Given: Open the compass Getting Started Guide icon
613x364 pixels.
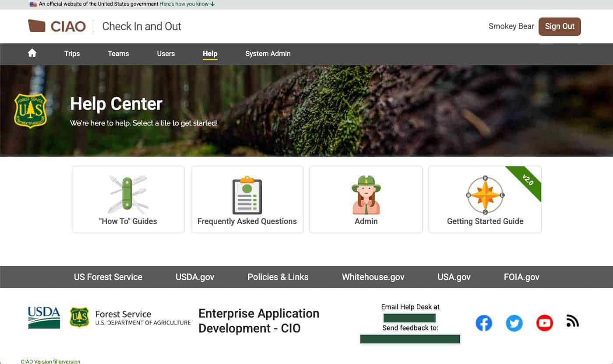Looking at the screenshot, I should 485,195.
